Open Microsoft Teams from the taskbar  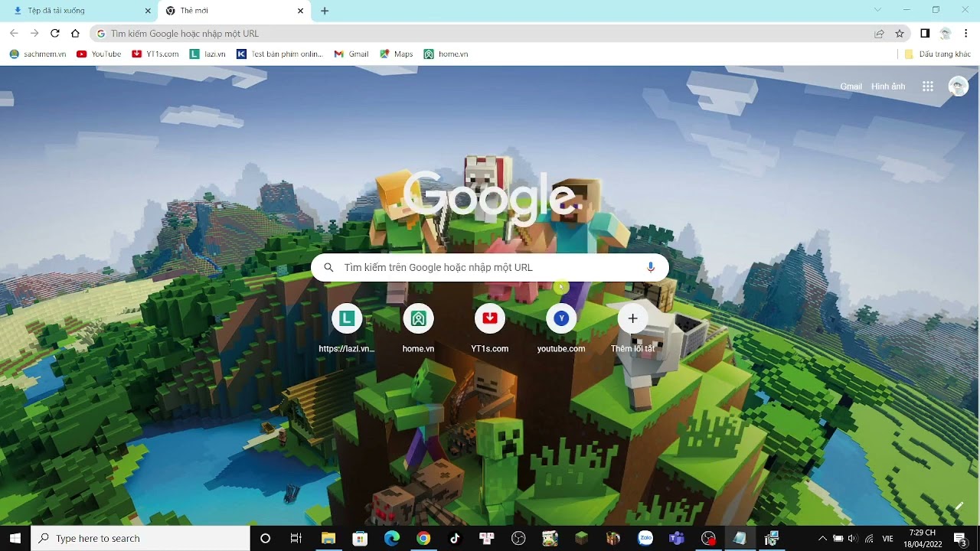coord(676,538)
